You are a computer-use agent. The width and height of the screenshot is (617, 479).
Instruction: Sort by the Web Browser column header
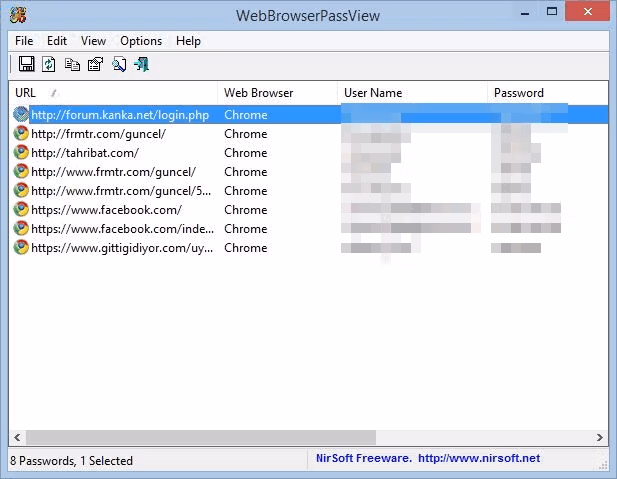(277, 93)
